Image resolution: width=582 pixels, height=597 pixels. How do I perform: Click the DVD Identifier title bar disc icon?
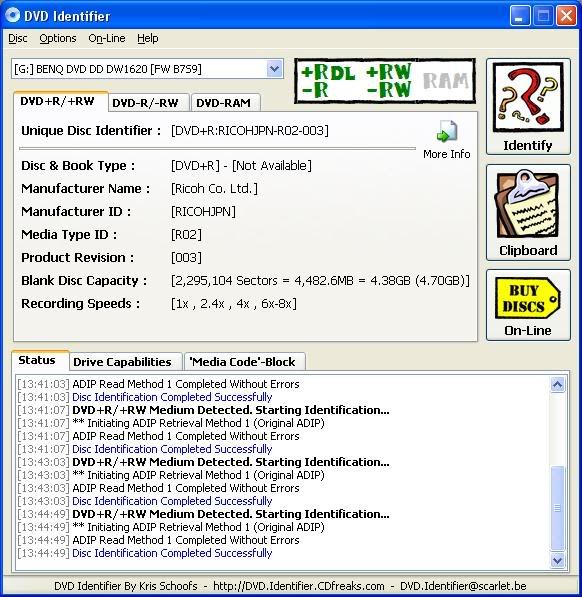[12, 15]
